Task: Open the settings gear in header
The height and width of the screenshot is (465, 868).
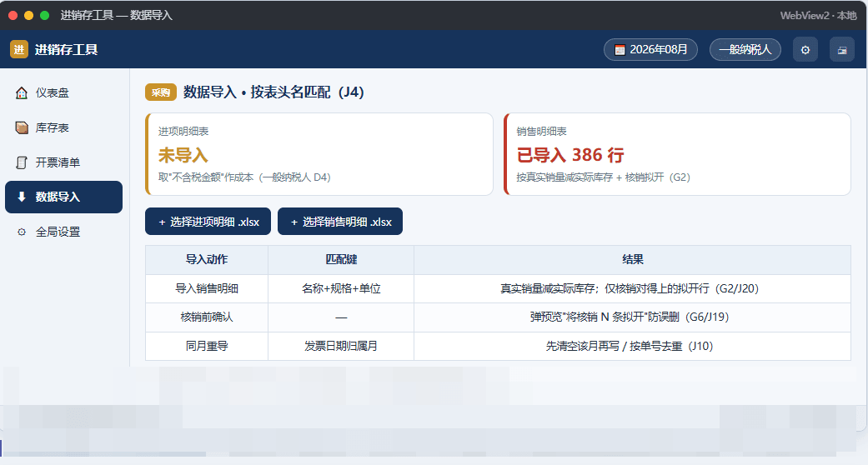Action: [x=805, y=50]
